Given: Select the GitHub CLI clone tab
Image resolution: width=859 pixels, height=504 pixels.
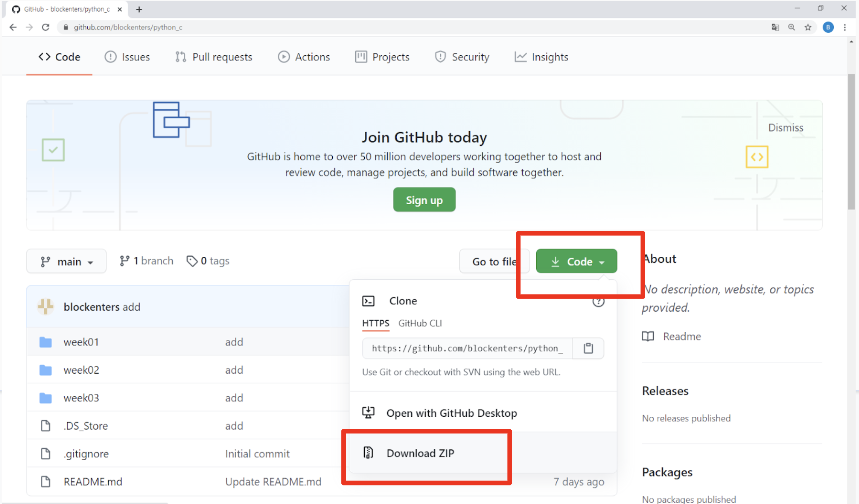Looking at the screenshot, I should 420,323.
